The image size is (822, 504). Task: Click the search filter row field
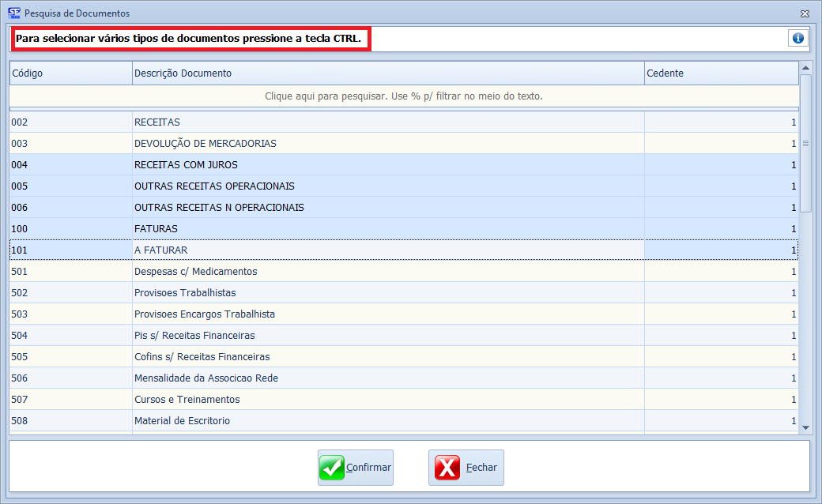tap(403, 96)
